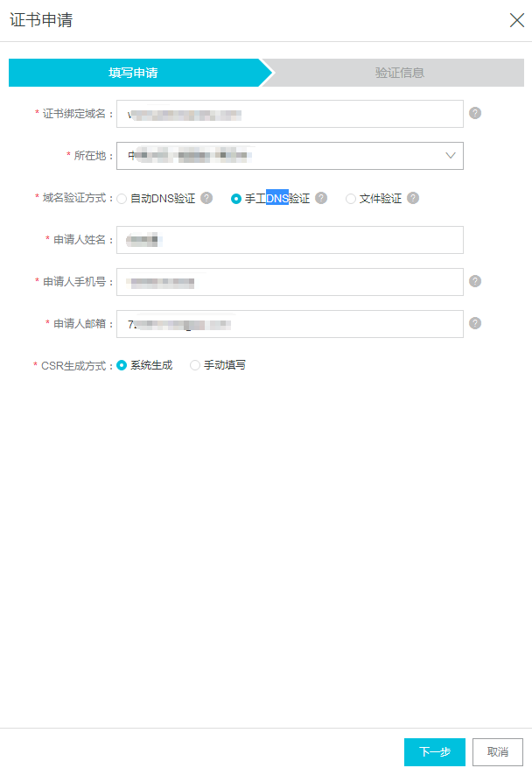
Task: Focus the 证书绑定域名 input field
Action: click(289, 114)
